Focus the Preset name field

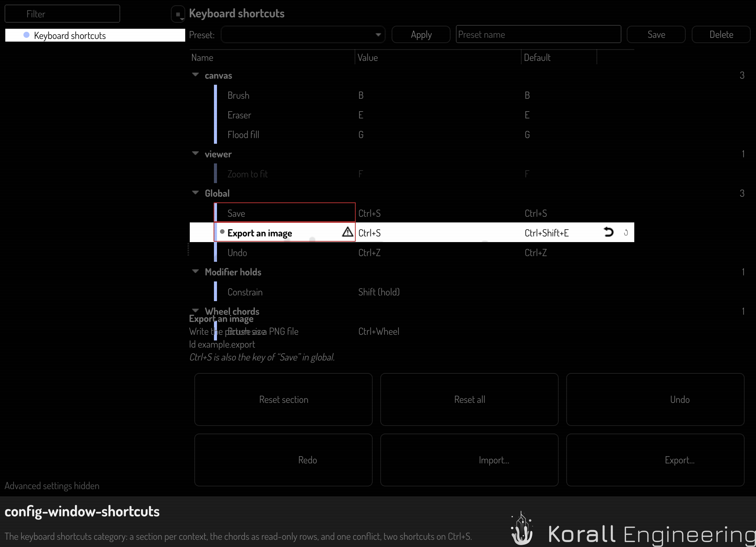538,34
